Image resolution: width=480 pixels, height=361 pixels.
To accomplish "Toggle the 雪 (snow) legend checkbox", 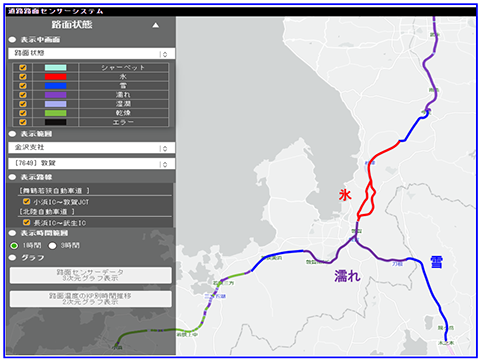I will pos(23,86).
